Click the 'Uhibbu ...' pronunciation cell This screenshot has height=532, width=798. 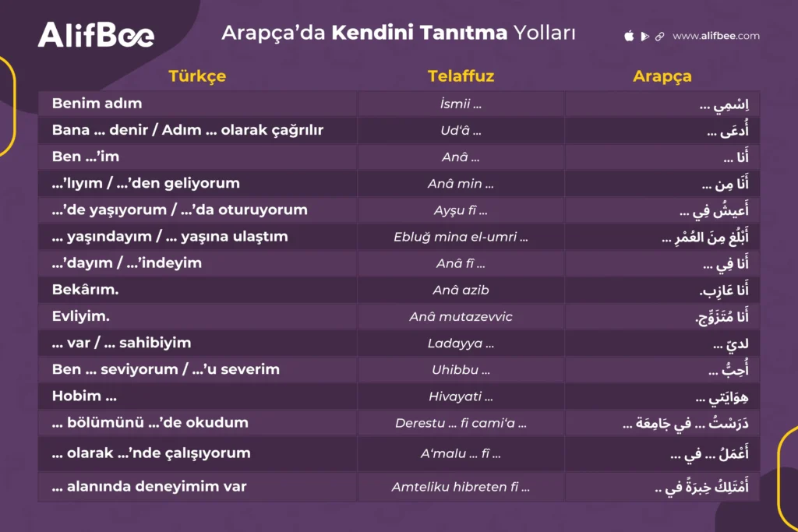point(461,370)
